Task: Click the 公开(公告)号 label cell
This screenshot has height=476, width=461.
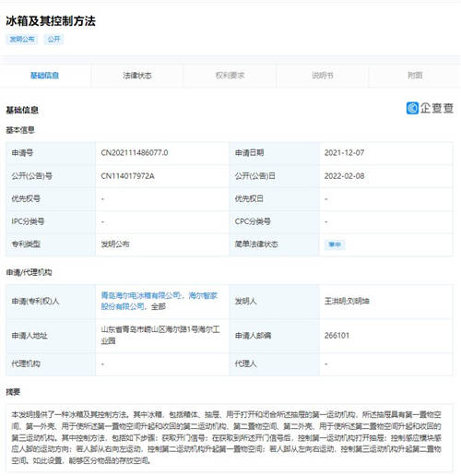Action: tap(51, 176)
